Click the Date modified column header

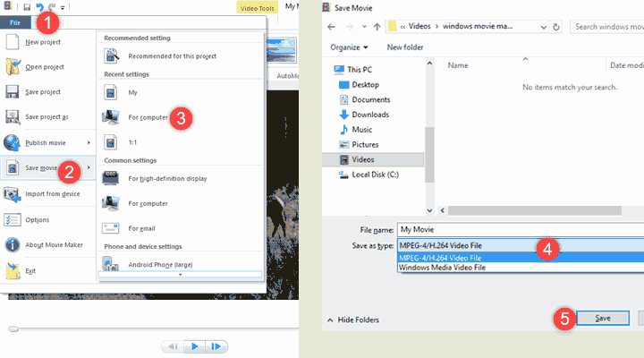point(626,65)
